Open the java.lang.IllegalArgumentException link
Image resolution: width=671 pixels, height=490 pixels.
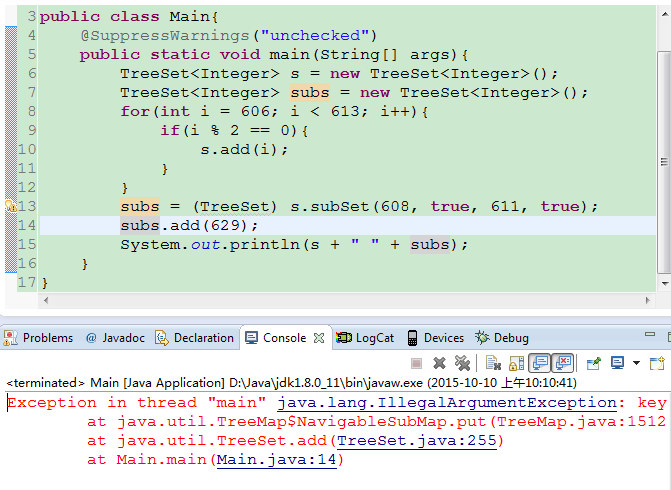click(x=447, y=403)
